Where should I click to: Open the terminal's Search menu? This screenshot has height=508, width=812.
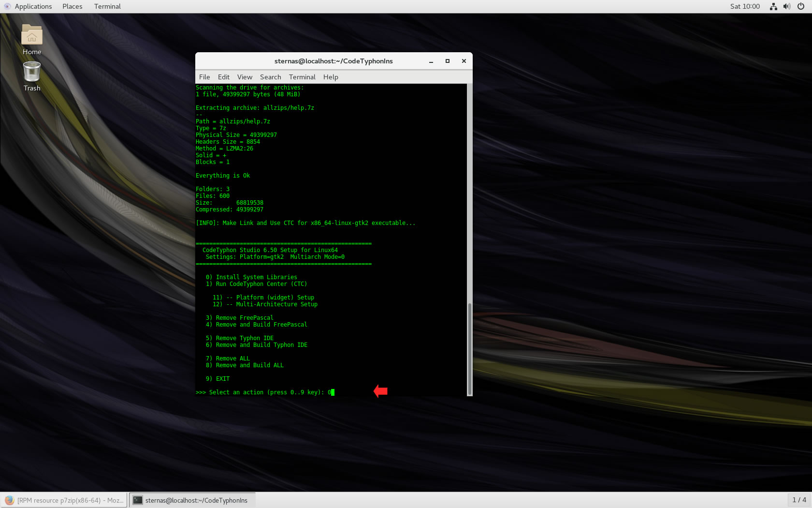(x=271, y=77)
